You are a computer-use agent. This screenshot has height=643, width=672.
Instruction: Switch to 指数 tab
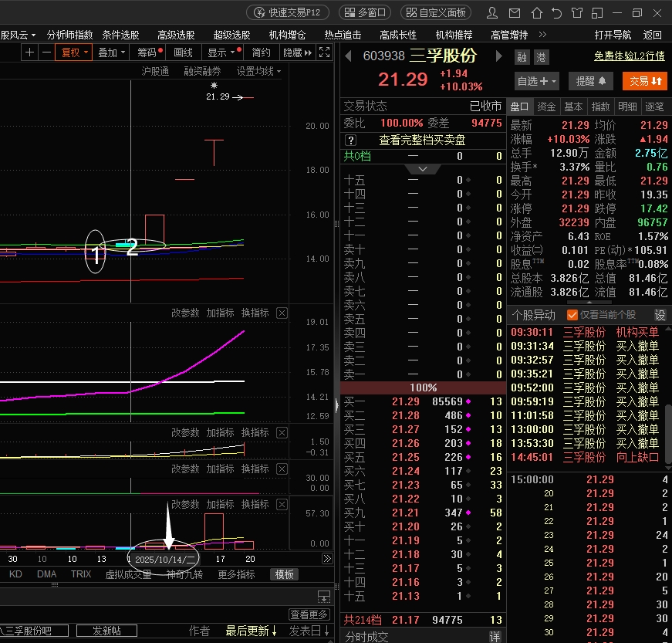pyautogui.click(x=600, y=107)
